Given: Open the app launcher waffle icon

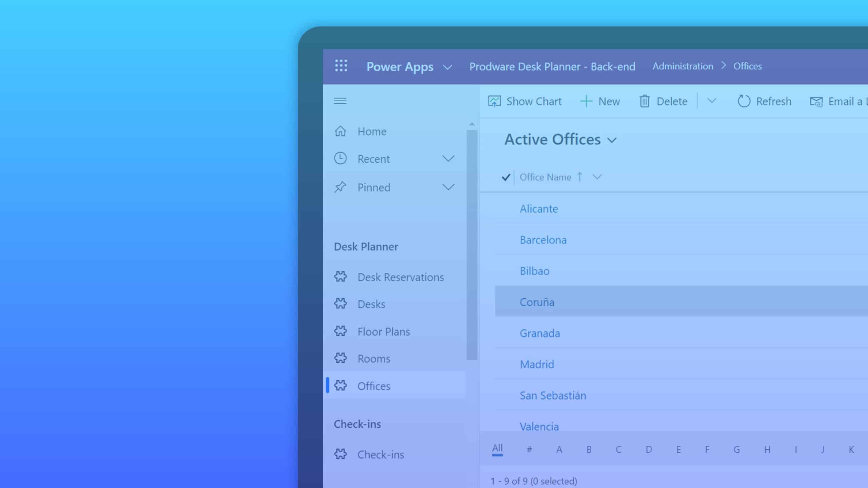Looking at the screenshot, I should coord(341,66).
